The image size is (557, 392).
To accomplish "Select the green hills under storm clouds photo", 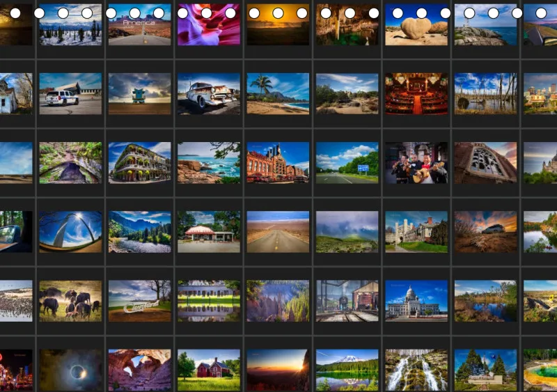I will 347,232.
